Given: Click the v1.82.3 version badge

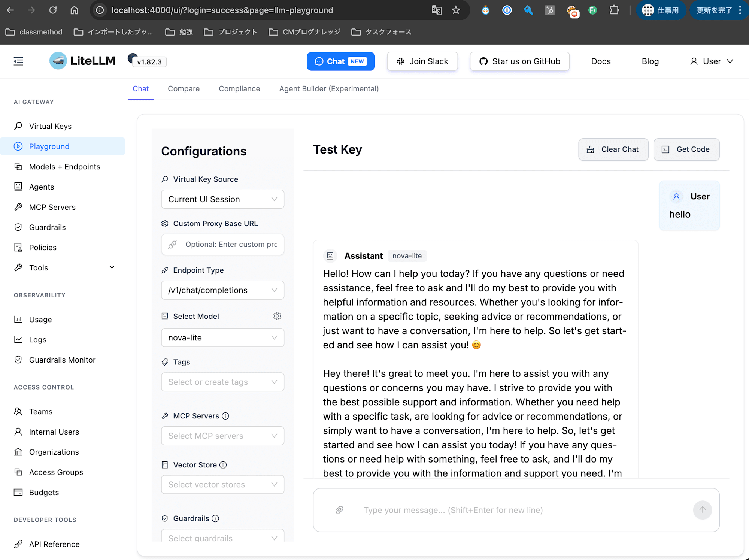Looking at the screenshot, I should (x=149, y=62).
